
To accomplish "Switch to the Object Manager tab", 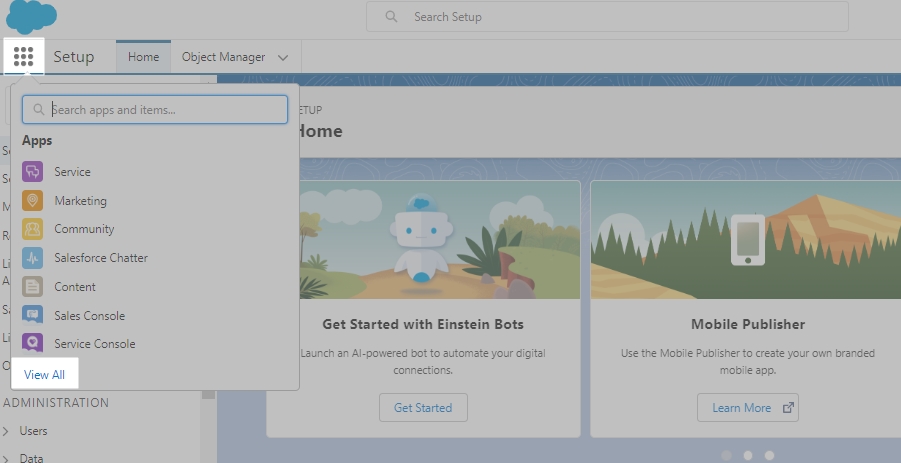I will (223, 57).
